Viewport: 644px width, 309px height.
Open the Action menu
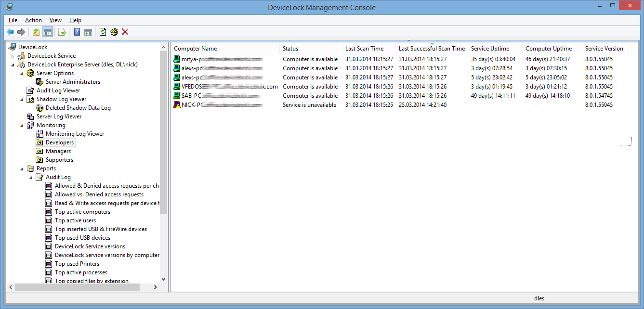[x=33, y=20]
